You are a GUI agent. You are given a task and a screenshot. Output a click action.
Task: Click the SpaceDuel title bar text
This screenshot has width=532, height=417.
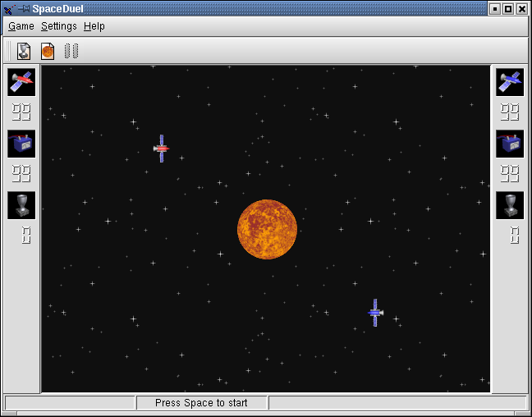tap(57, 9)
